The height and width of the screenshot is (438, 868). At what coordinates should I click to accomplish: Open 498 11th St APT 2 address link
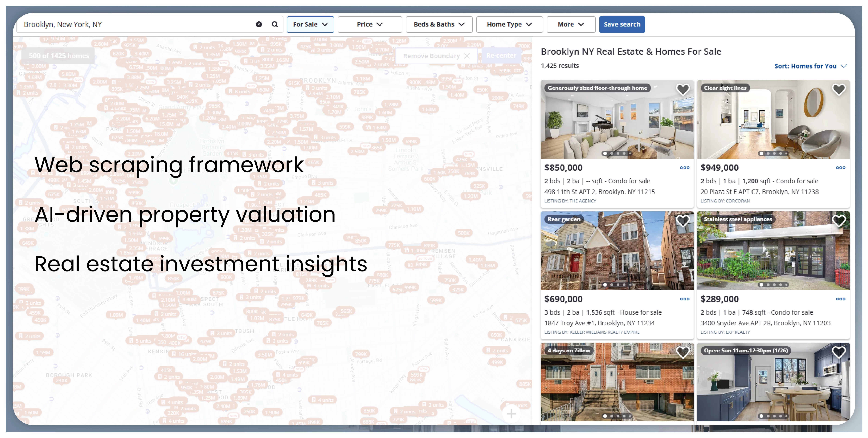[x=599, y=192]
